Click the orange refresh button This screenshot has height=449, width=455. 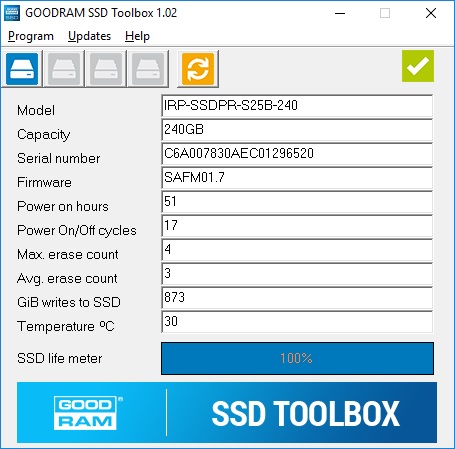pos(198,69)
